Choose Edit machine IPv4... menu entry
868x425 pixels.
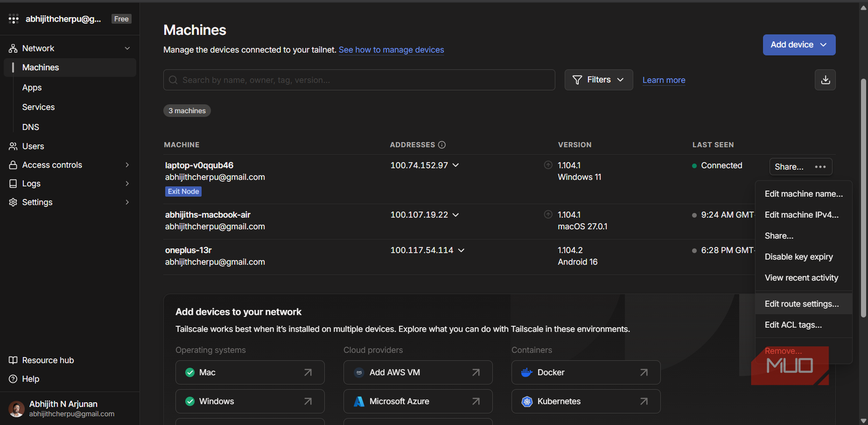point(803,215)
